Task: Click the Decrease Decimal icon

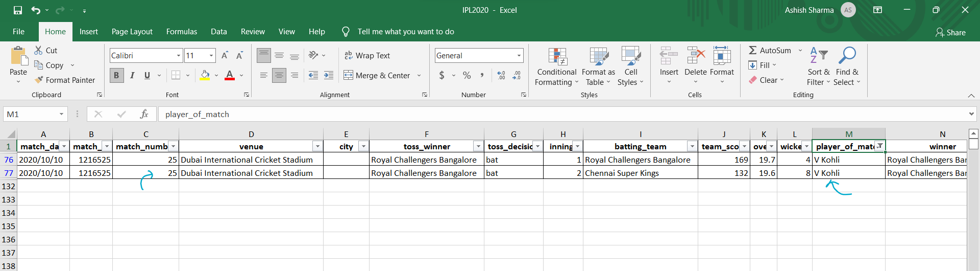Action: 517,75
